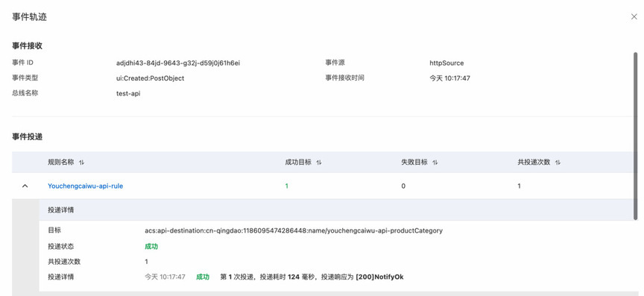Open the Youchengcaiwu-api-rule link
The image size is (644, 296).
(86, 186)
